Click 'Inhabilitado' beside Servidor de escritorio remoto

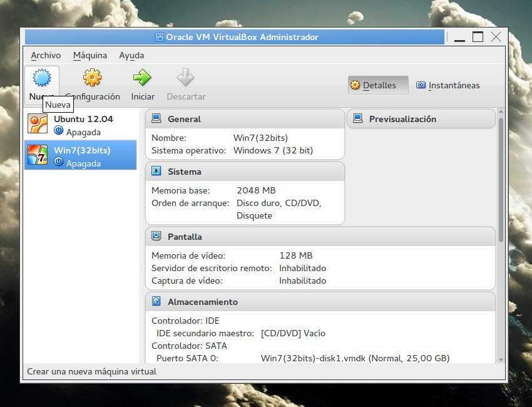[303, 268]
